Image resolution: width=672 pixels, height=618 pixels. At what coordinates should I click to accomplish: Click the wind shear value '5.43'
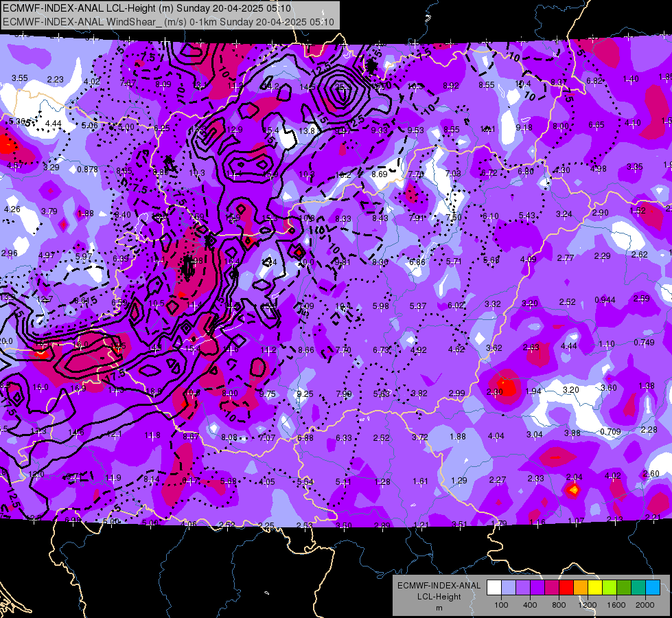click(527, 215)
